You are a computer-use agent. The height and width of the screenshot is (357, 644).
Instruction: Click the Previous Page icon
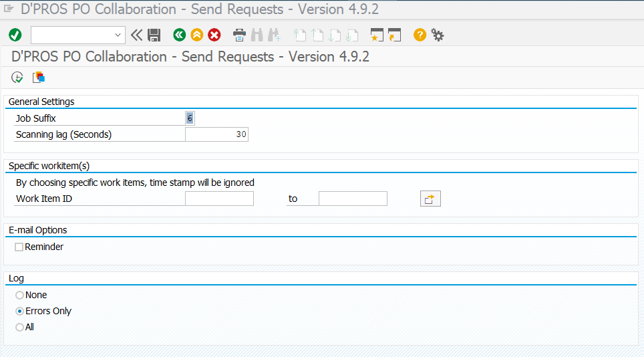[317, 35]
